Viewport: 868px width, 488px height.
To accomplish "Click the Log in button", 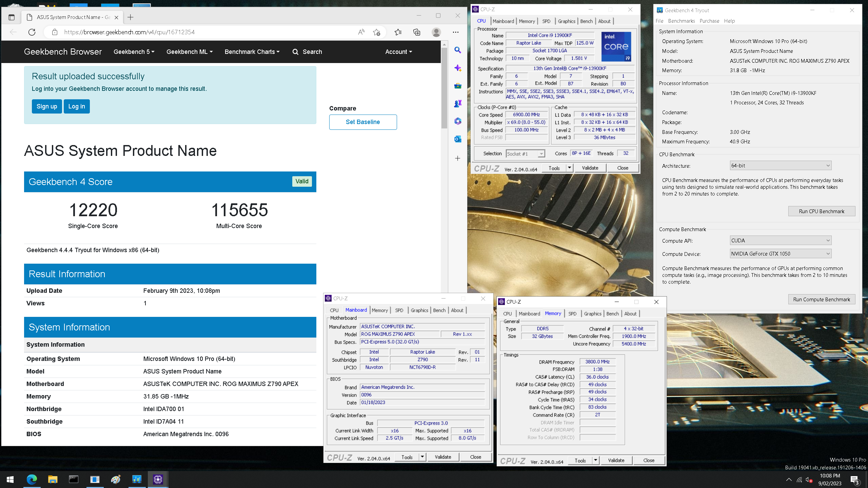I will pos(77,106).
